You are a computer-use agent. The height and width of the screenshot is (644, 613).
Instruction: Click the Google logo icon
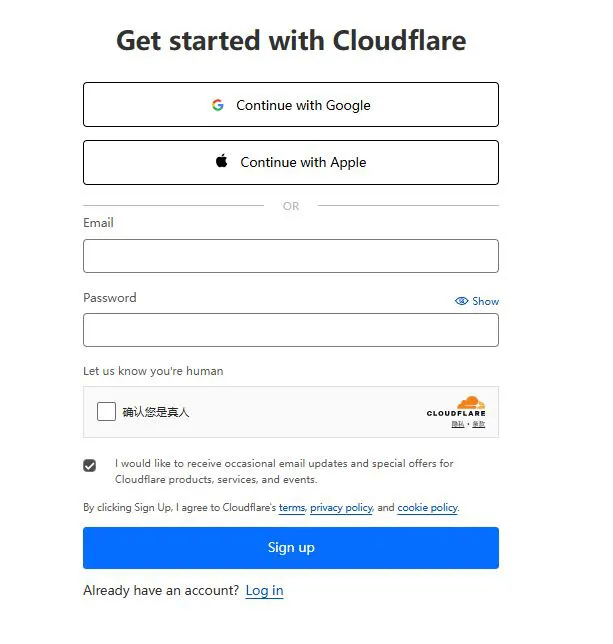[218, 105]
